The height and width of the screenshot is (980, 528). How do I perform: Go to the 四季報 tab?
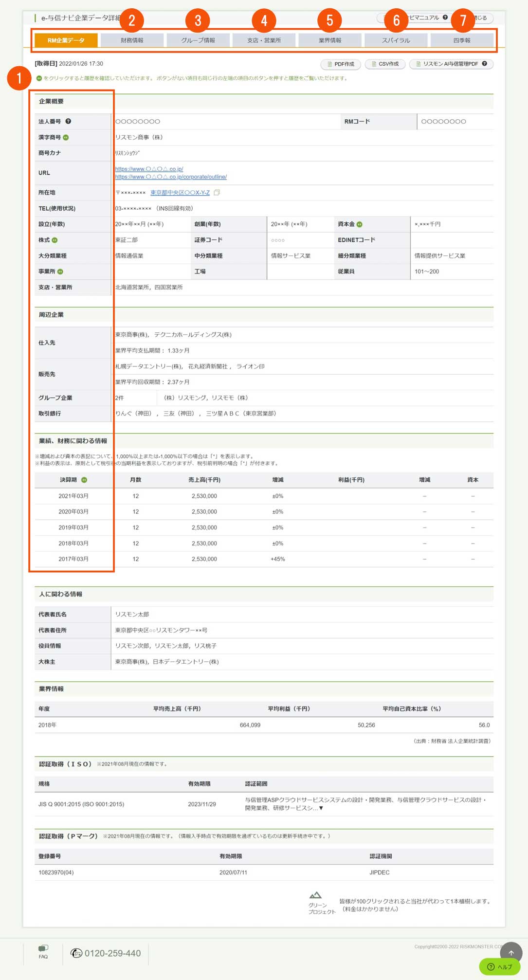[x=462, y=40]
